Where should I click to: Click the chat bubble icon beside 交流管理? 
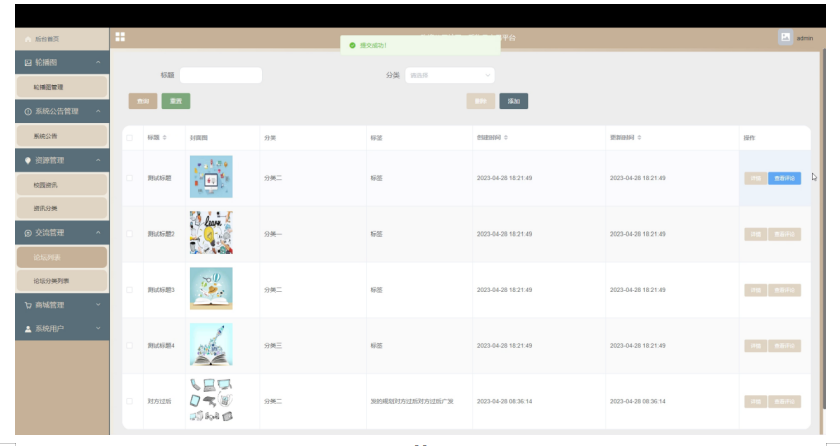(x=28, y=233)
